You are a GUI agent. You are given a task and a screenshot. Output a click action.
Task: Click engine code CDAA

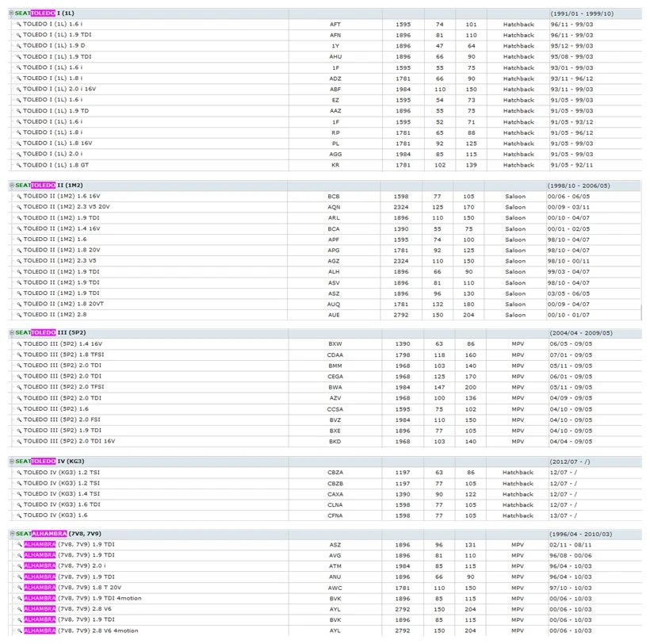click(335, 355)
